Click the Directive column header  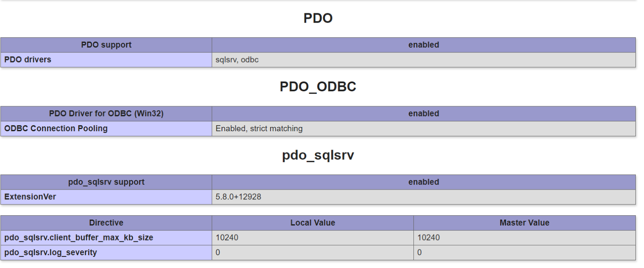pos(106,223)
